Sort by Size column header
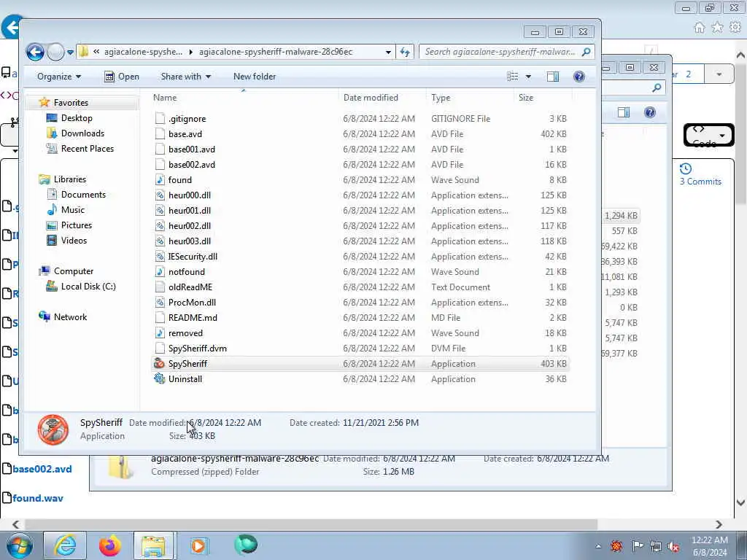The image size is (747, 560). coord(526,97)
